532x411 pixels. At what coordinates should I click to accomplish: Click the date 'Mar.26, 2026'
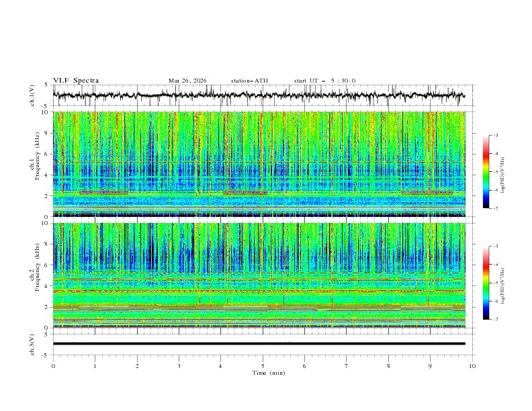187,81
